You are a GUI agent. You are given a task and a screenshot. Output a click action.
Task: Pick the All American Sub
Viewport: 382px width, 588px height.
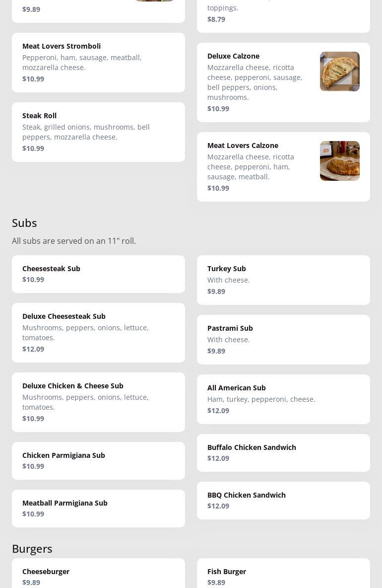pyautogui.click(x=283, y=399)
